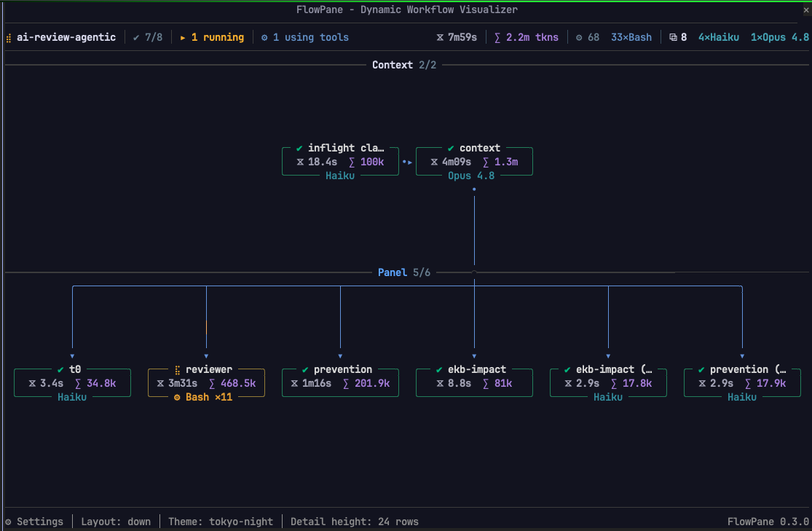Change the Theme: tokyo-night option
This screenshot has width=812, height=531.
221,522
